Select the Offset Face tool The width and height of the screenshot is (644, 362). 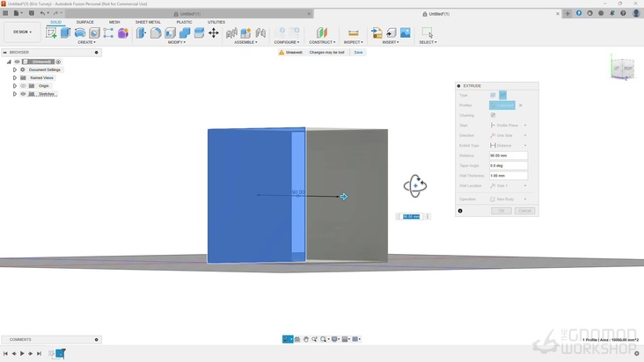click(199, 33)
